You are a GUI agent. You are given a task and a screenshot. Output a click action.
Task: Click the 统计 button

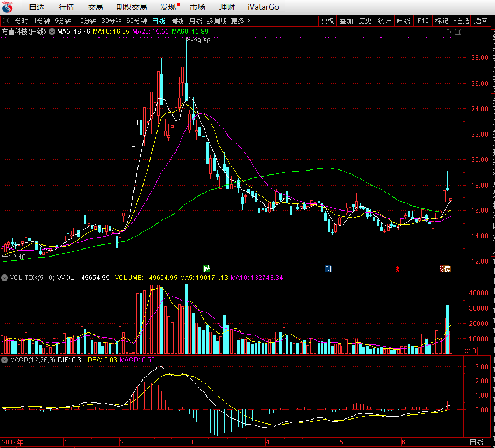pos(384,21)
